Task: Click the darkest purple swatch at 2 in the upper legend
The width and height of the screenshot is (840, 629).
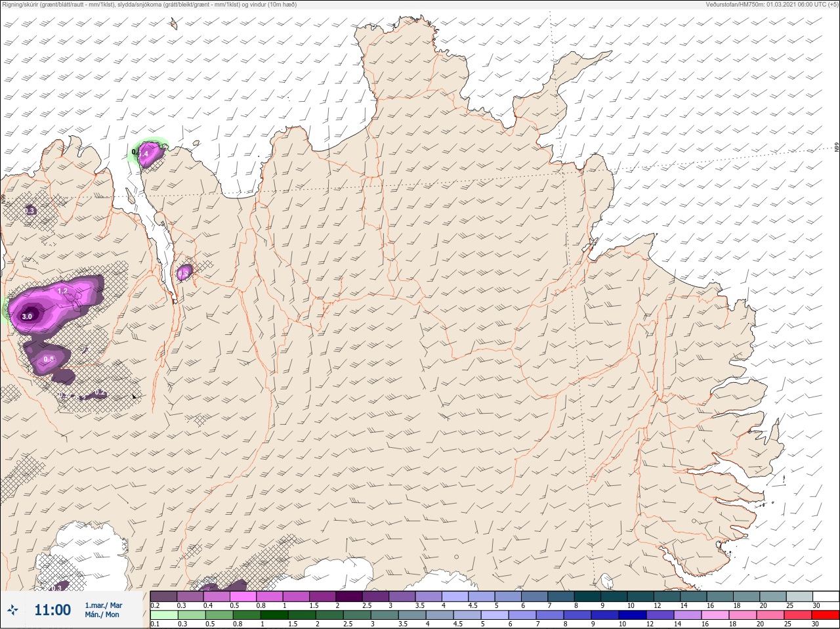Action: 349,596
